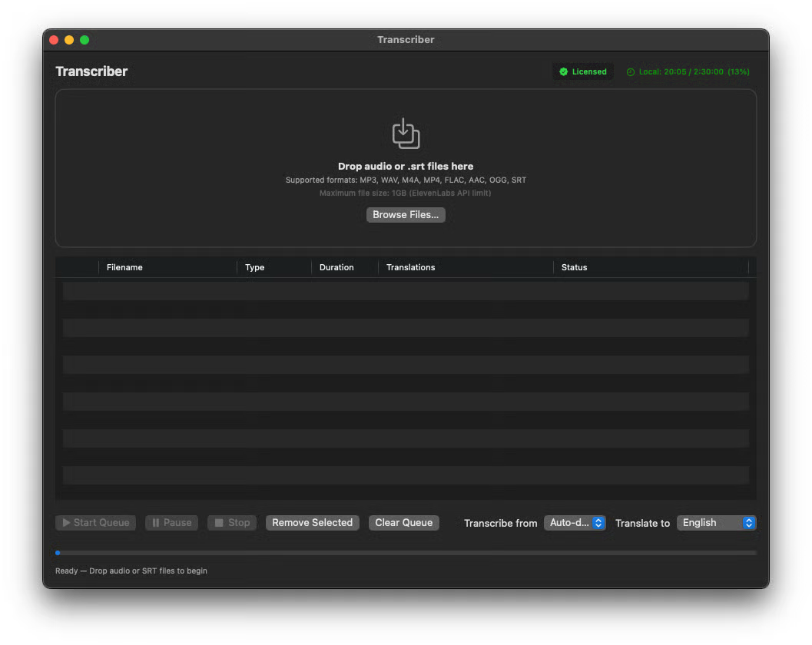Click the Ready status bar message
Viewport: 812px width, 645px height.
pyautogui.click(x=131, y=571)
